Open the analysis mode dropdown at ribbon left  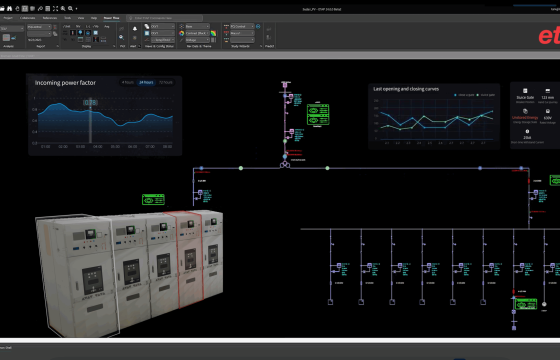point(12,28)
